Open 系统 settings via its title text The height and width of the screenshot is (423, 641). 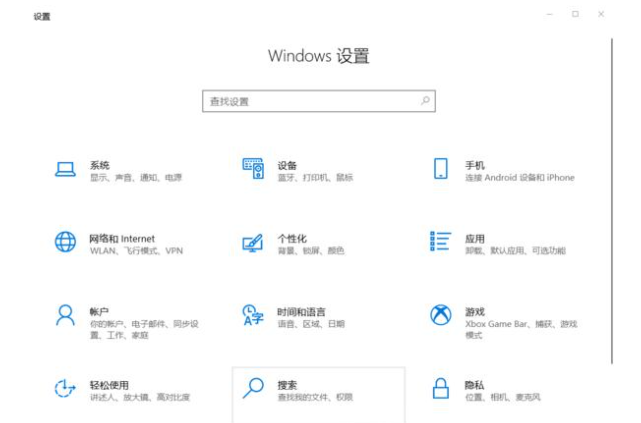pos(99,165)
